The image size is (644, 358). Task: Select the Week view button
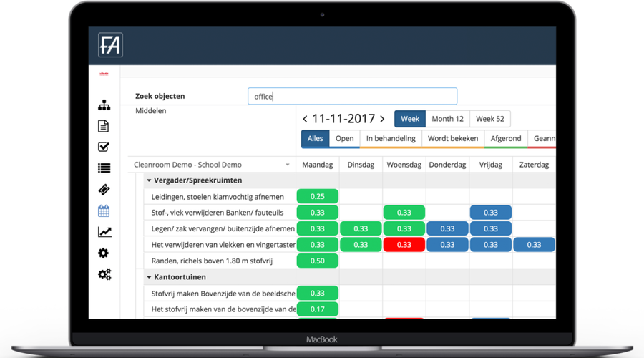410,119
